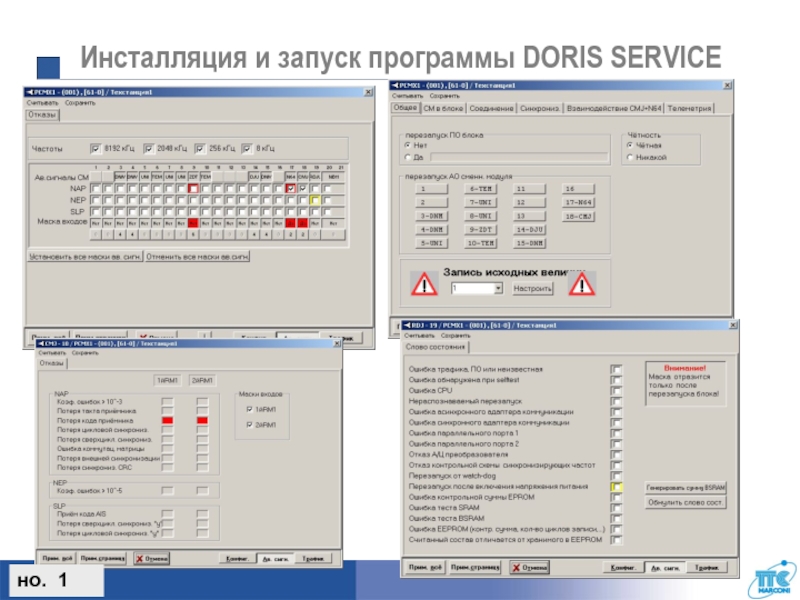Click red Маска входов cell in column 17
The image size is (800, 600).
pyautogui.click(x=290, y=223)
